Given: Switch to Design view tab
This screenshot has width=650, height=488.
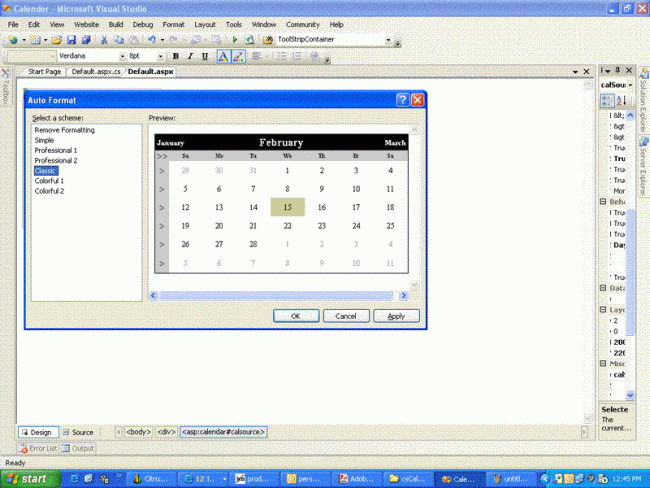Looking at the screenshot, I should pos(38,432).
